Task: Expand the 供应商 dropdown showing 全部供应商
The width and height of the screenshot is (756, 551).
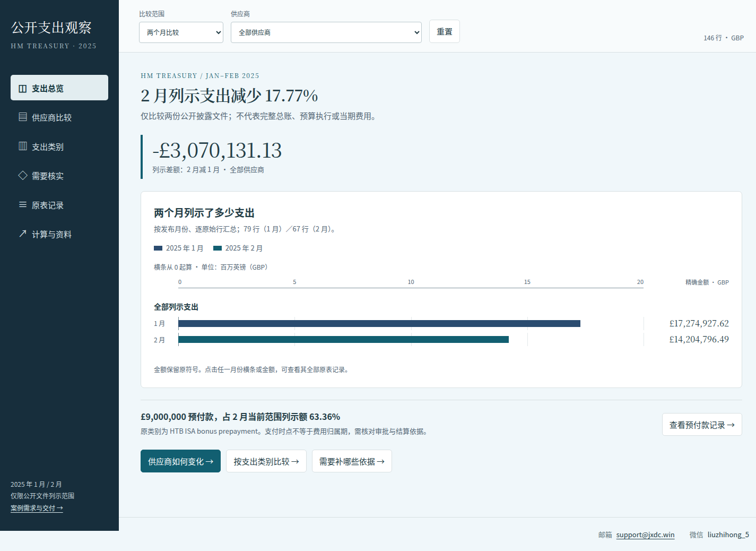Action: (326, 32)
